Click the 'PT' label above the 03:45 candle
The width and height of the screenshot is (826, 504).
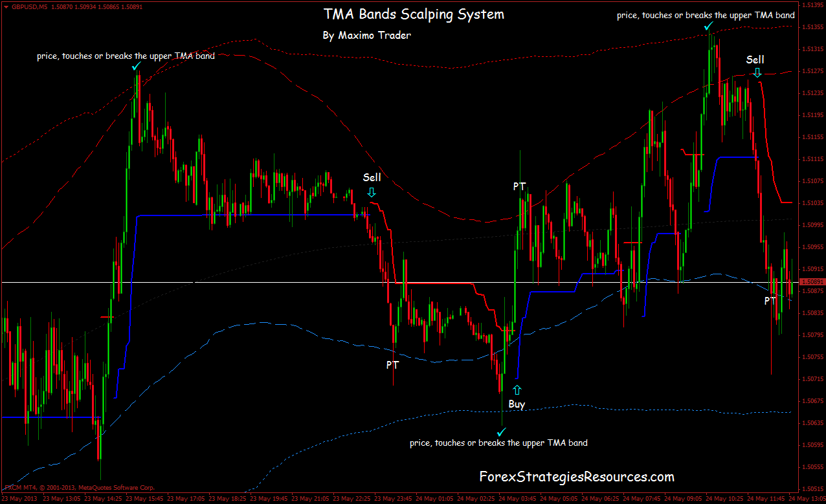click(520, 186)
